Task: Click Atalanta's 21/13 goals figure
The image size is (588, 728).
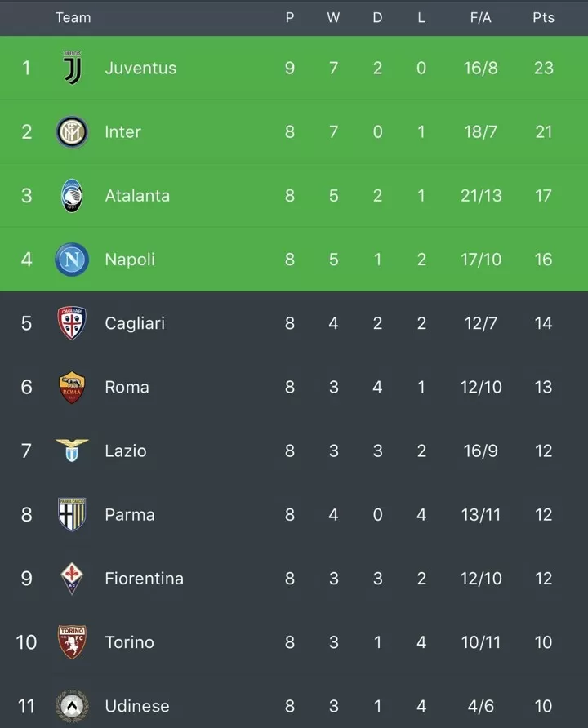Action: point(481,196)
